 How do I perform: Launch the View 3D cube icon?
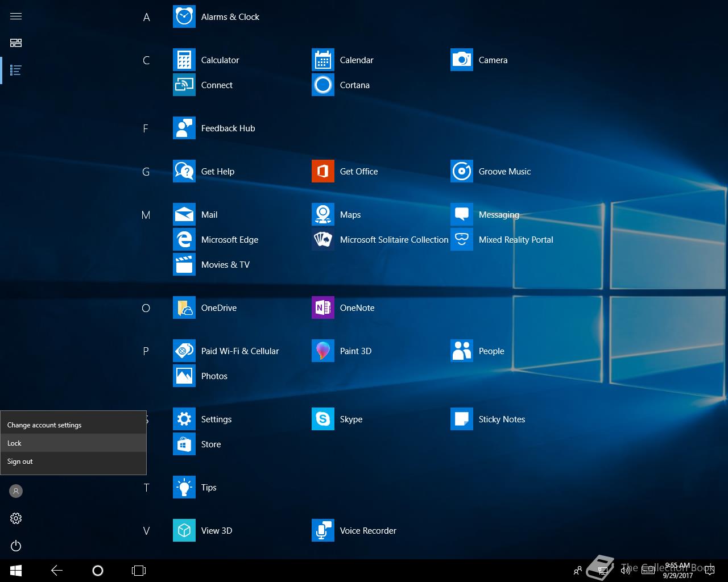(x=184, y=530)
